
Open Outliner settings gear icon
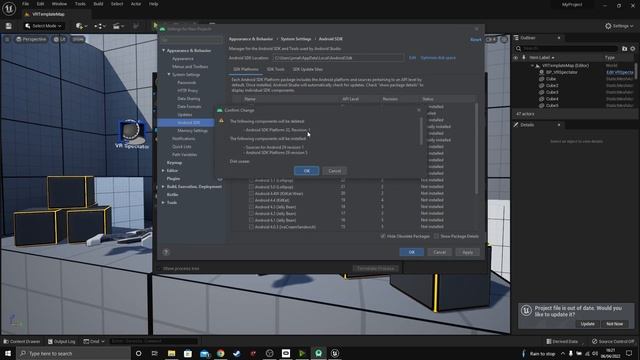(x=633, y=49)
